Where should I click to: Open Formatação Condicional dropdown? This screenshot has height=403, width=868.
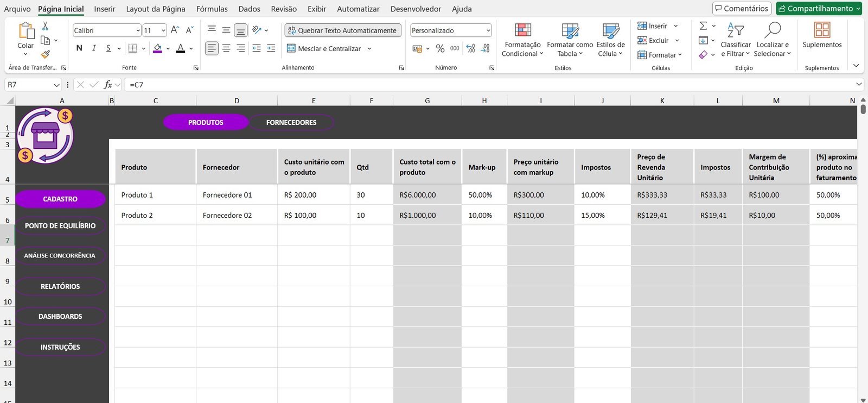click(x=522, y=39)
